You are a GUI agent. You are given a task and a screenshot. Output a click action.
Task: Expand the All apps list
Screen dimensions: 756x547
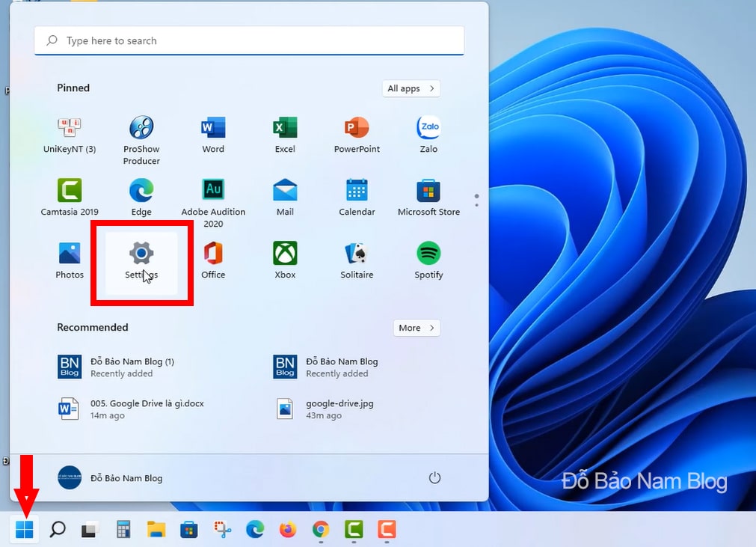411,88
